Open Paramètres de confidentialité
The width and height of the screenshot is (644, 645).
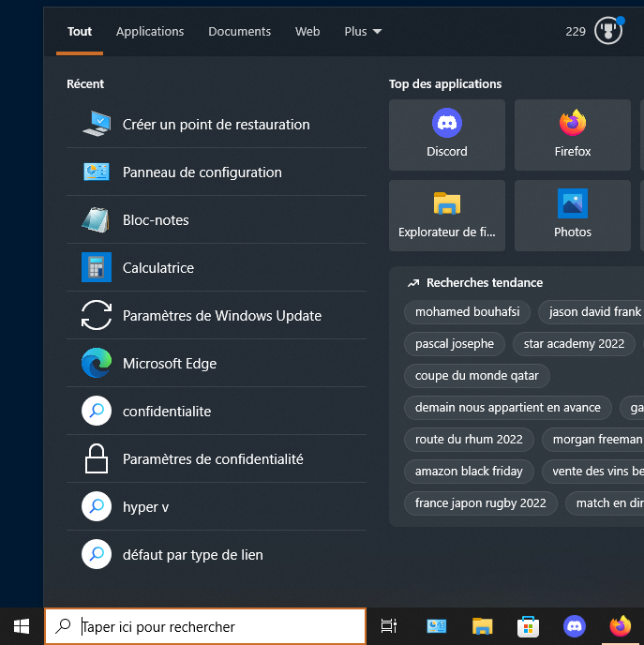[x=217, y=458]
